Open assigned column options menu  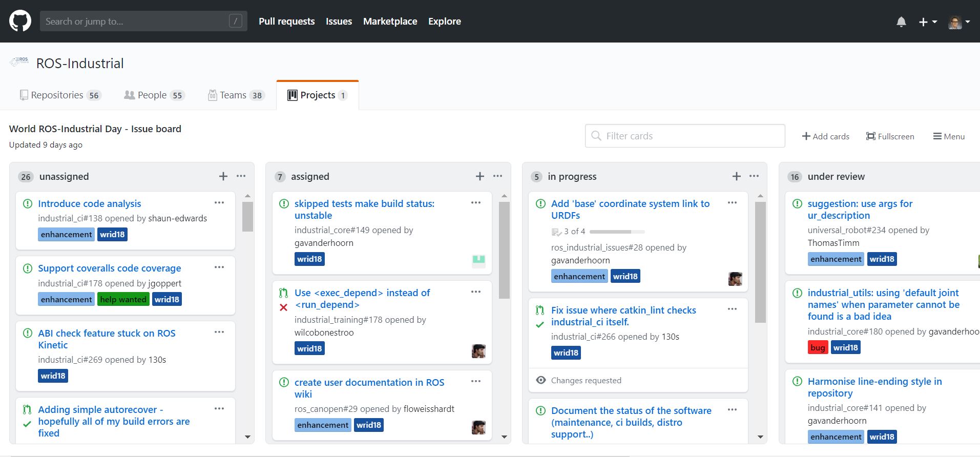click(x=498, y=176)
